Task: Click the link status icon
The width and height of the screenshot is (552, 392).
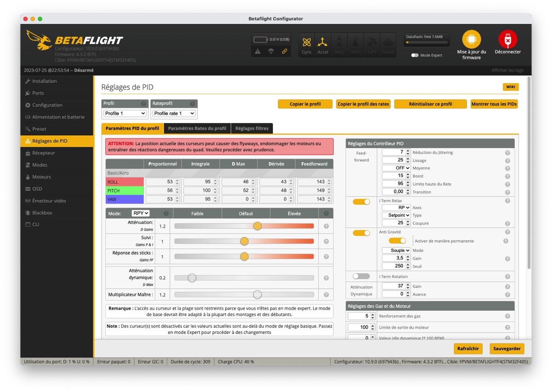Action: click(284, 51)
